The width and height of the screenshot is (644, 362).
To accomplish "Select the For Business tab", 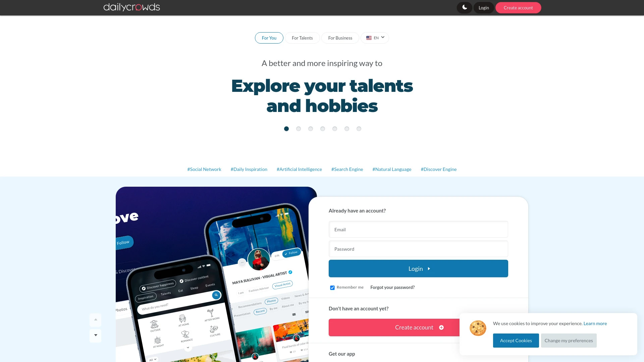I will 340,38.
